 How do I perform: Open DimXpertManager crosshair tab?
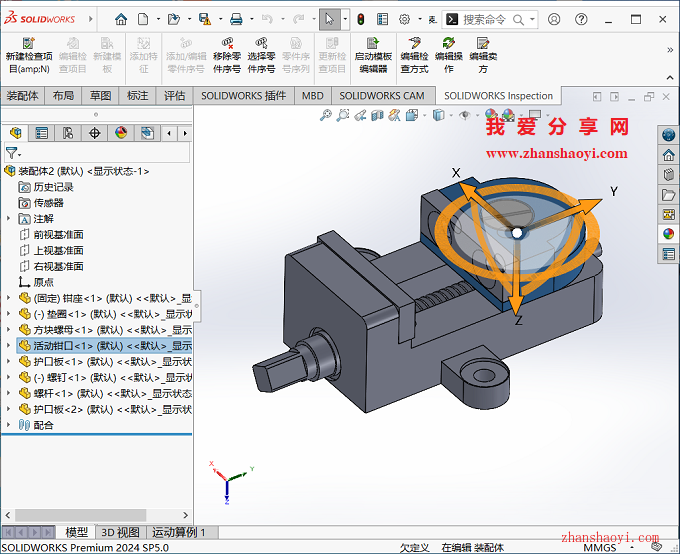pyautogui.click(x=95, y=133)
